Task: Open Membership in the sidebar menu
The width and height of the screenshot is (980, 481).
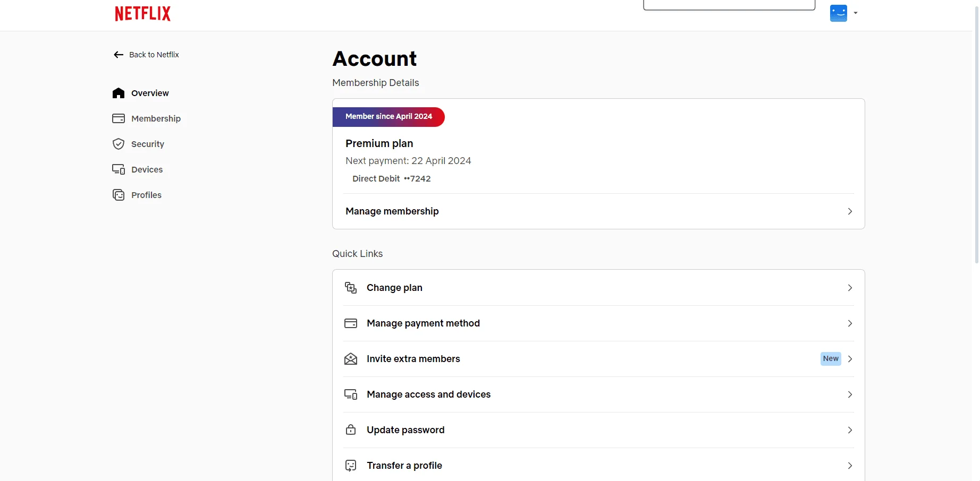Action: tap(147, 118)
